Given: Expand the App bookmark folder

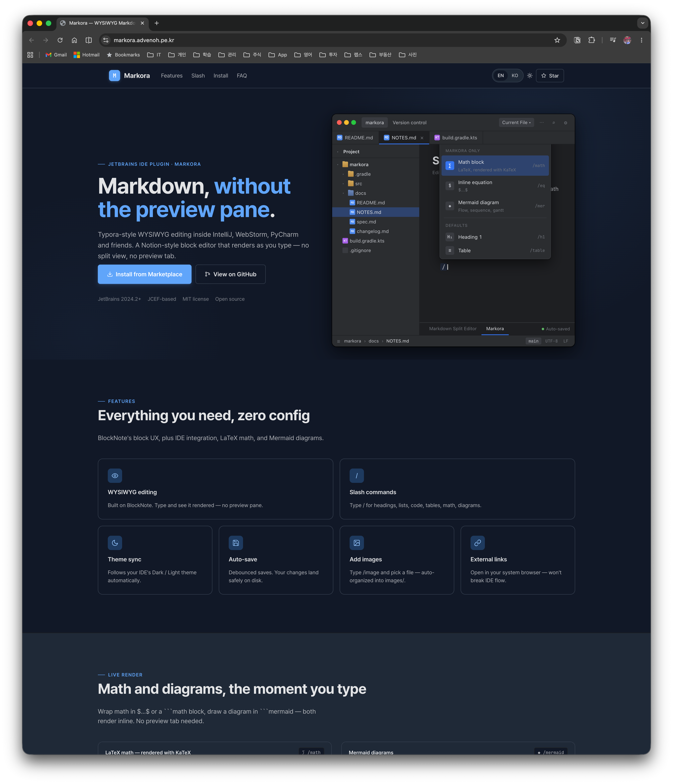Looking at the screenshot, I should (x=278, y=55).
